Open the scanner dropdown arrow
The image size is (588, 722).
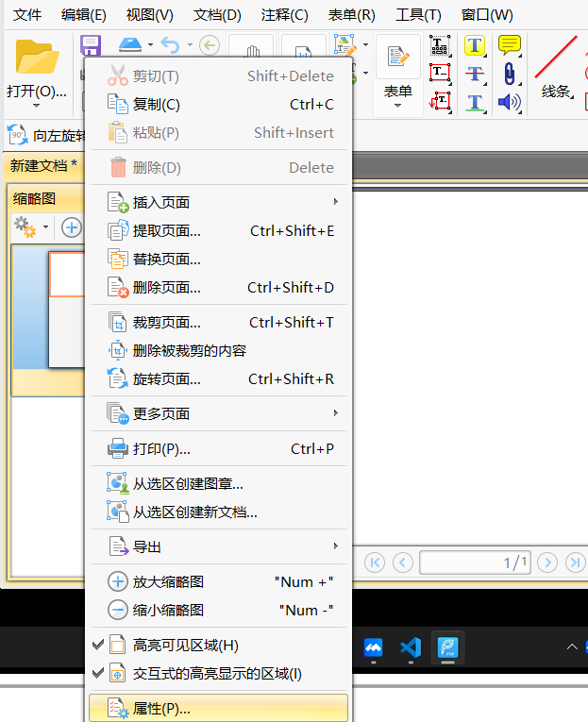coord(150,44)
